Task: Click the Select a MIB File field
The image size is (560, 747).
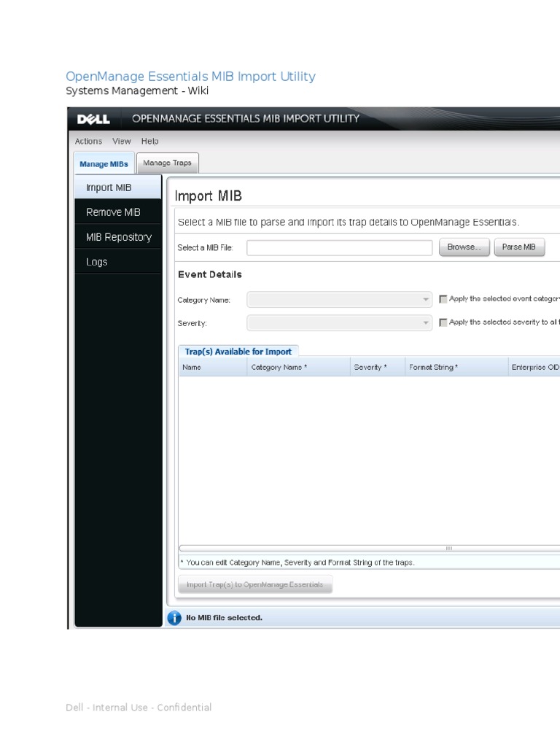Action: [x=339, y=248]
